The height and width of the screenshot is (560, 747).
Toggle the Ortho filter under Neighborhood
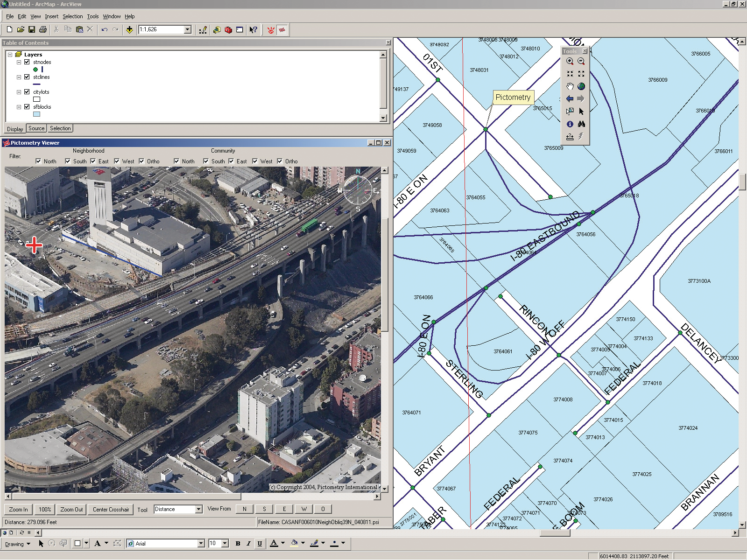(x=141, y=161)
